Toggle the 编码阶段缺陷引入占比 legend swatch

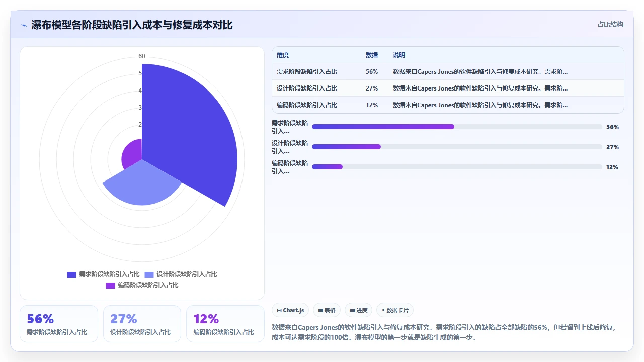110,286
